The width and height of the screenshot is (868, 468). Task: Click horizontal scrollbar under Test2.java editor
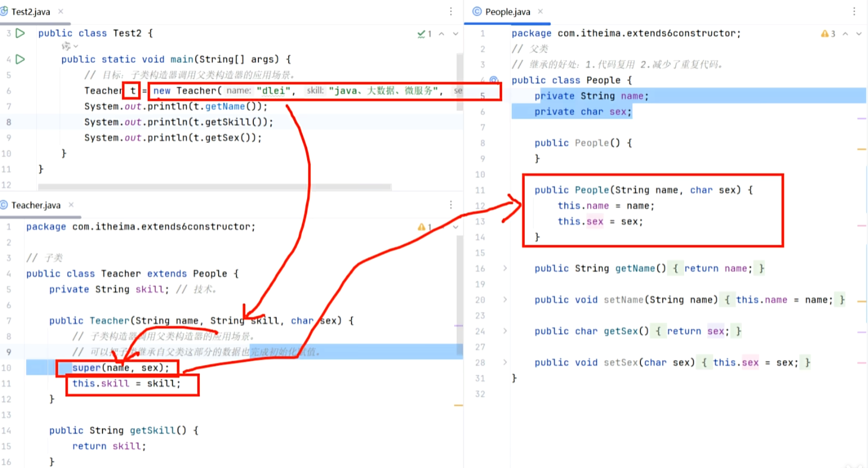tap(214, 187)
